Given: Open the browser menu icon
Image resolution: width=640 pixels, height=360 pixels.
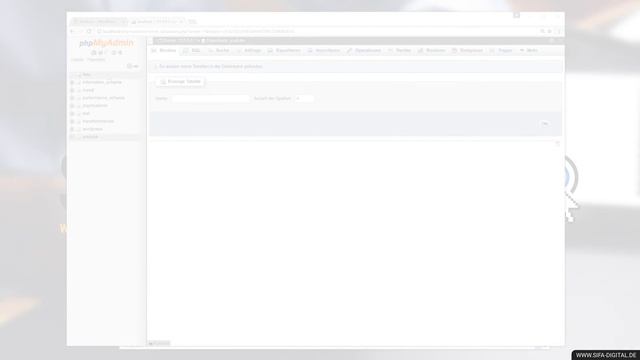Looking at the screenshot, I should (559, 31).
